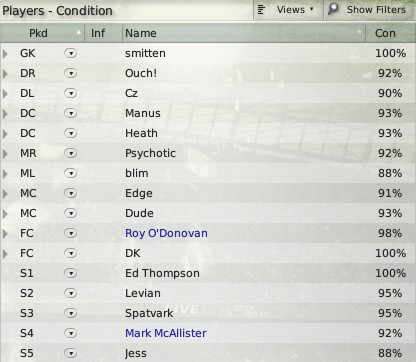The image size is (416, 362).
Task: Open the Views menu
Action: [288, 10]
